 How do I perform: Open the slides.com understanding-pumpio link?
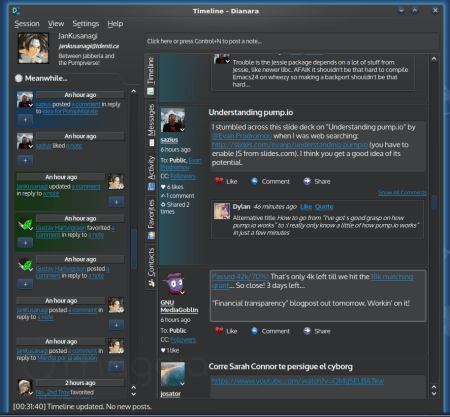pos(290,145)
